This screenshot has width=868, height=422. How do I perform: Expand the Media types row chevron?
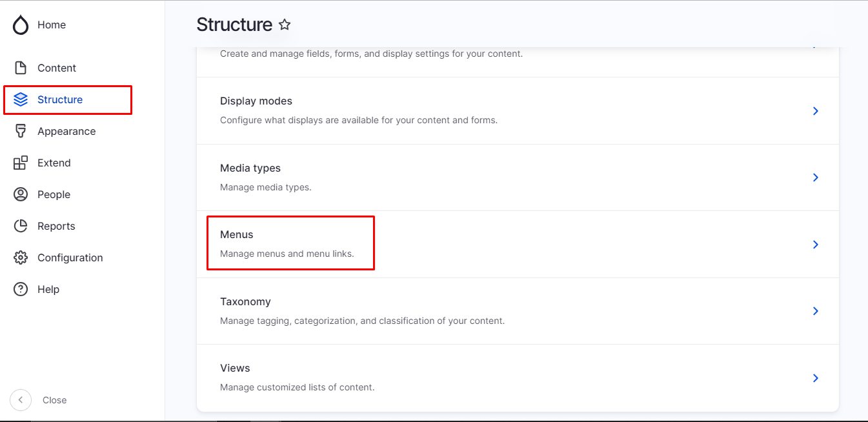coord(815,177)
